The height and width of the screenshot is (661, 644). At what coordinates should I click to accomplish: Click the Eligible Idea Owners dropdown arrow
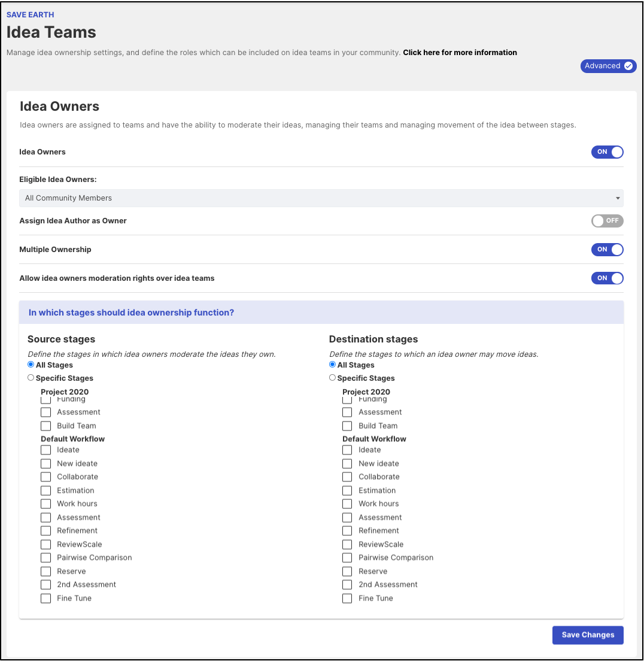click(x=618, y=198)
